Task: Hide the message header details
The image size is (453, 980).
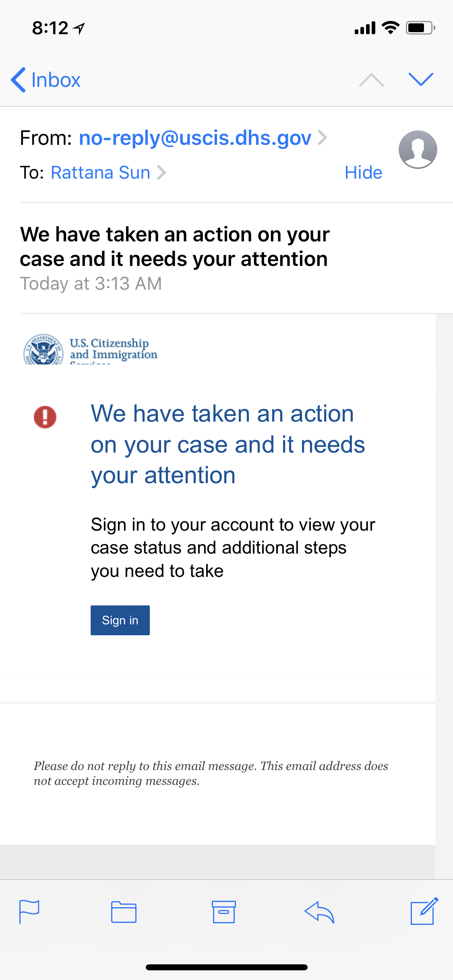Action: pos(363,173)
